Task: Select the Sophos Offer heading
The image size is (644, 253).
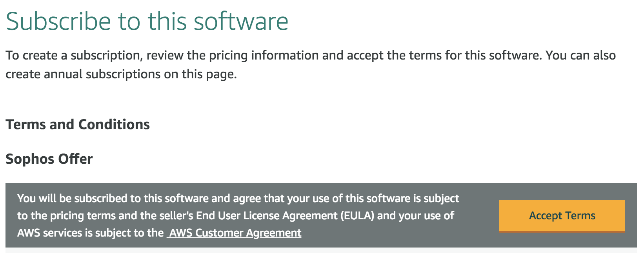Action: coord(49,159)
